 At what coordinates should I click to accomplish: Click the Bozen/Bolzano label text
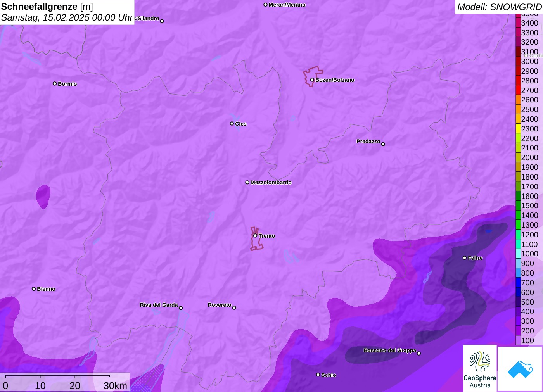point(335,80)
